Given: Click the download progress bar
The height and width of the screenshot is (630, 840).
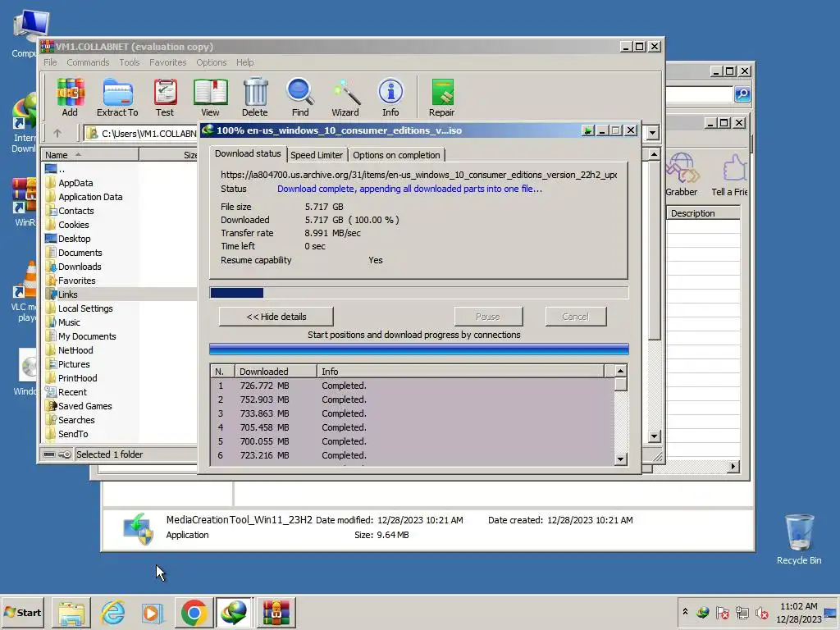Looking at the screenshot, I should (x=419, y=293).
